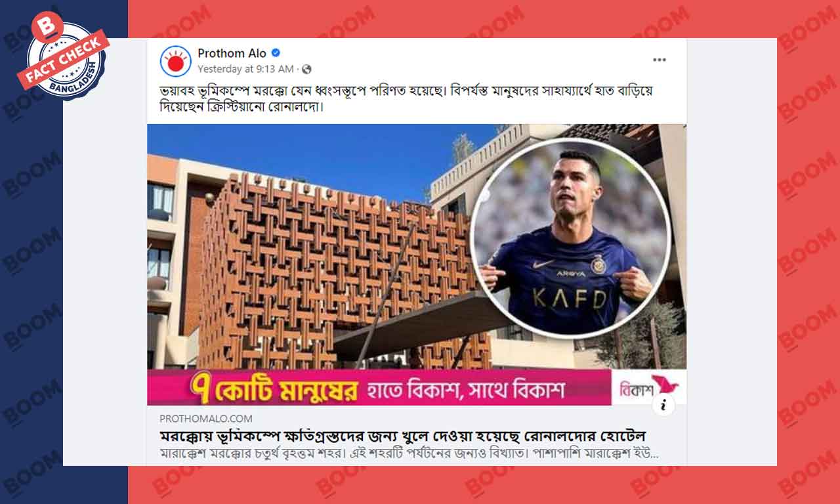
Task: Open the three-dot post options menu
Action: tap(660, 60)
